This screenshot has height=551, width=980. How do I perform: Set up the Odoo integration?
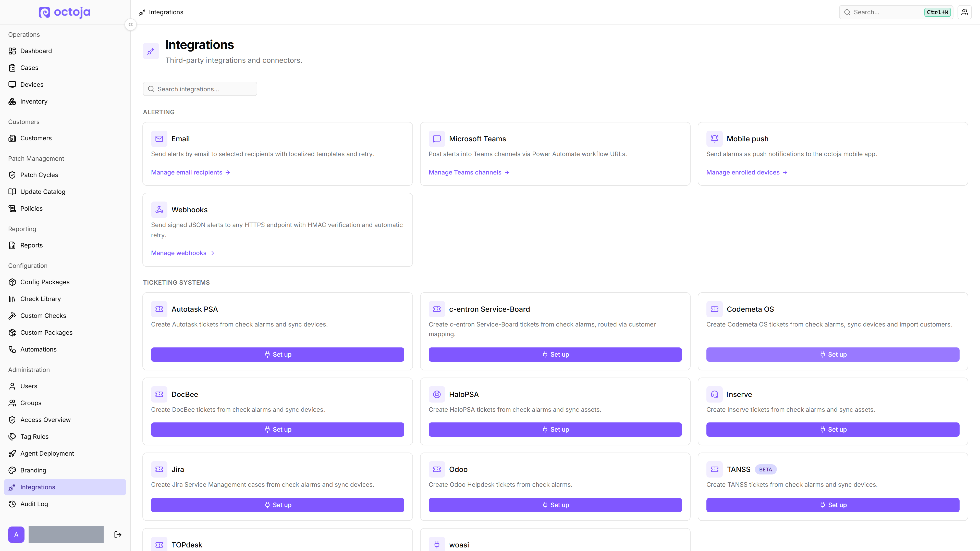click(x=555, y=505)
